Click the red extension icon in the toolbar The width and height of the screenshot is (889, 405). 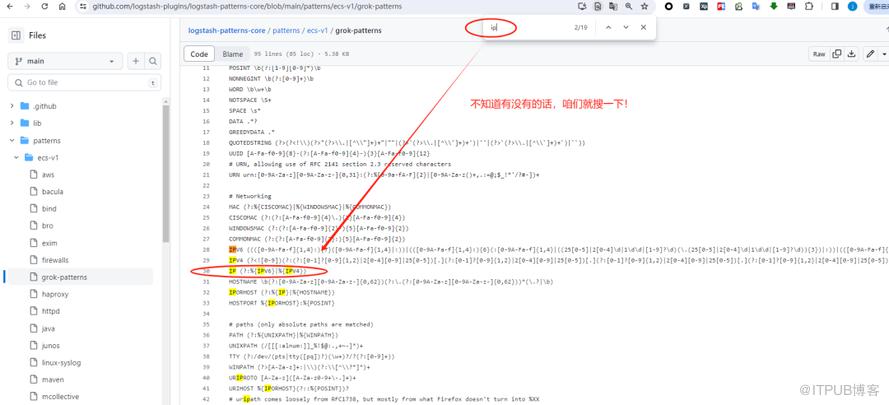tap(721, 6)
